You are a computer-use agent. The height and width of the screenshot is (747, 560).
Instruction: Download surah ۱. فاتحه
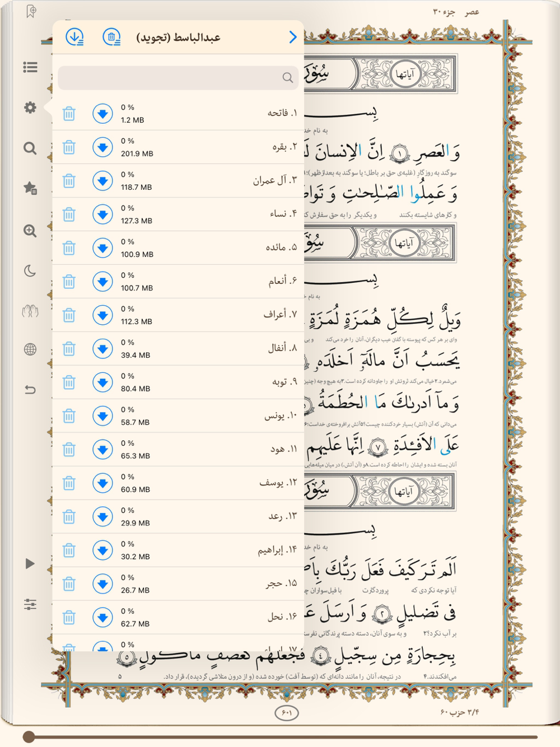pos(102,114)
